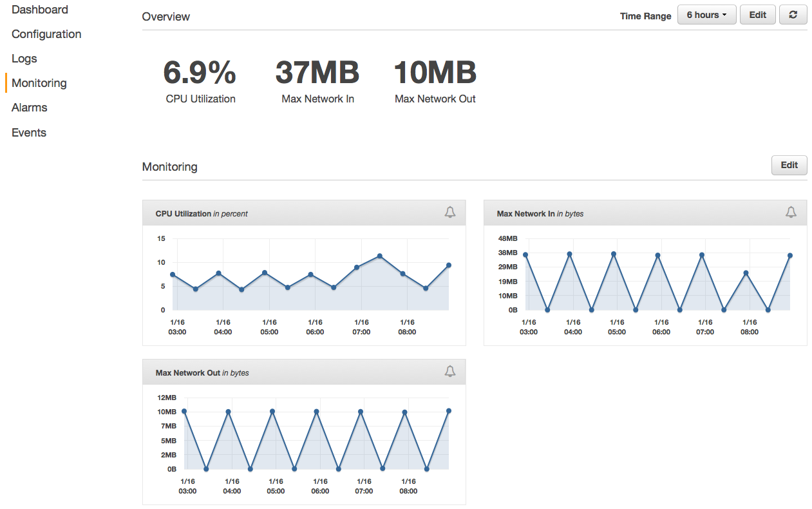The image size is (812, 509).
Task: Click the peak data point on CPU Utilization chart
Action: (x=380, y=256)
